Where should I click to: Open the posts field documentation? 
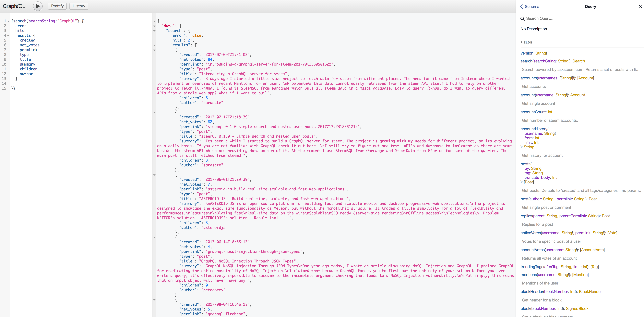pyautogui.click(x=525, y=164)
